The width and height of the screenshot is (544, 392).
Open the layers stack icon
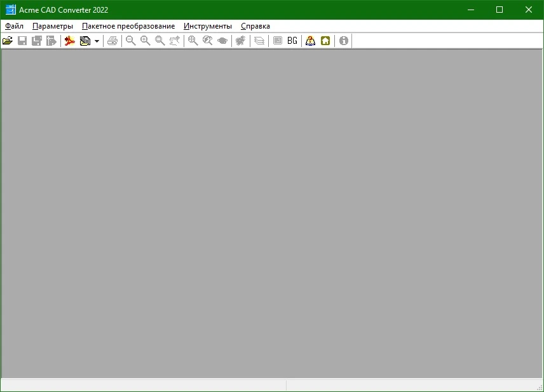[x=259, y=41]
